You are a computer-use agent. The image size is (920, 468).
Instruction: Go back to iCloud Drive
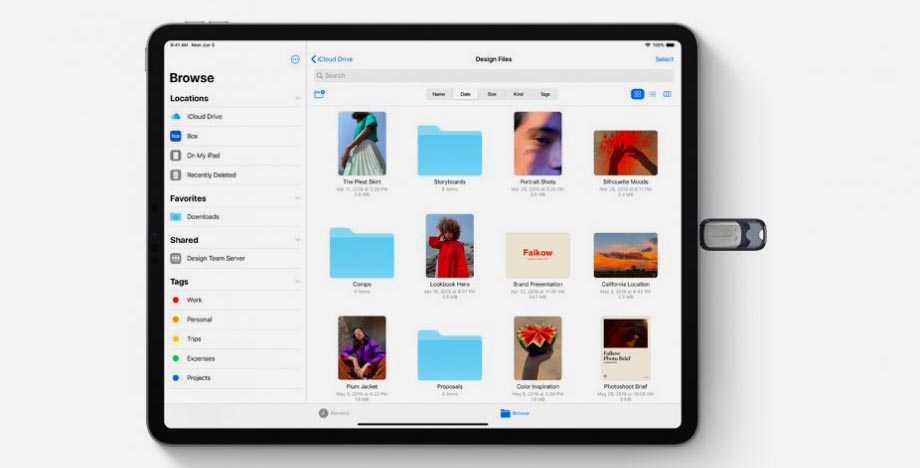(x=332, y=59)
